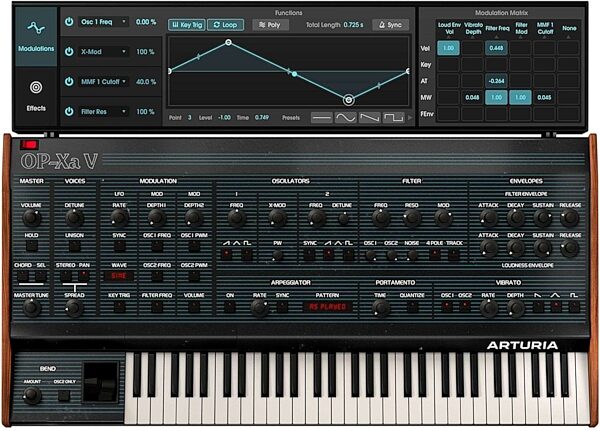Enable Poly mode for function
600x431 pixels.
coord(270,25)
